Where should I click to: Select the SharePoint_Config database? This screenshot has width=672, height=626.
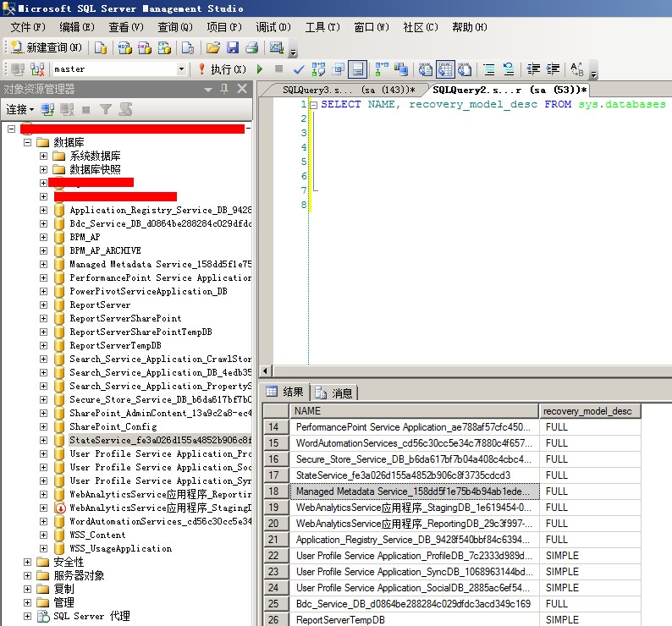click(x=113, y=426)
